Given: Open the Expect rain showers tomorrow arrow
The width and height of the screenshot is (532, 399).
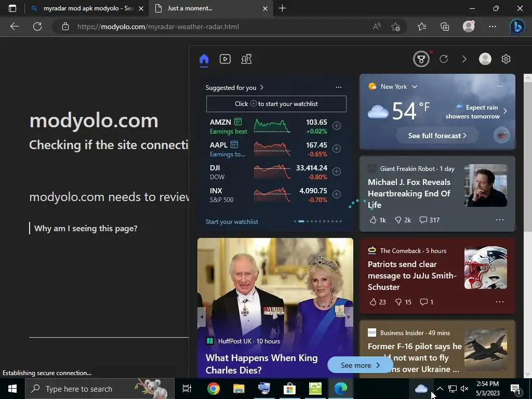Looking at the screenshot, I should click(x=505, y=111).
